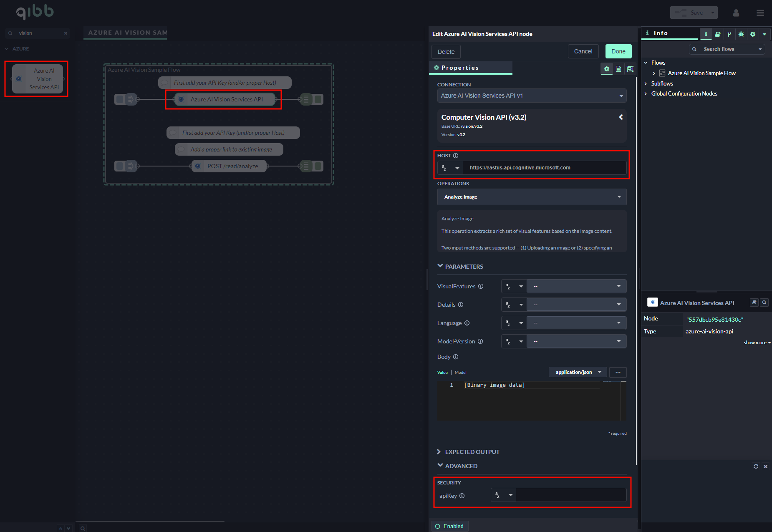
Task: Toggle the Enabled node state button
Action: point(449,526)
